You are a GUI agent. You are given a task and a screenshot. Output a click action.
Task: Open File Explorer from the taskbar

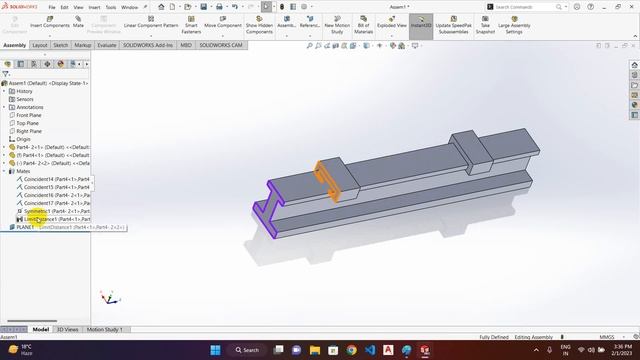[315, 350]
